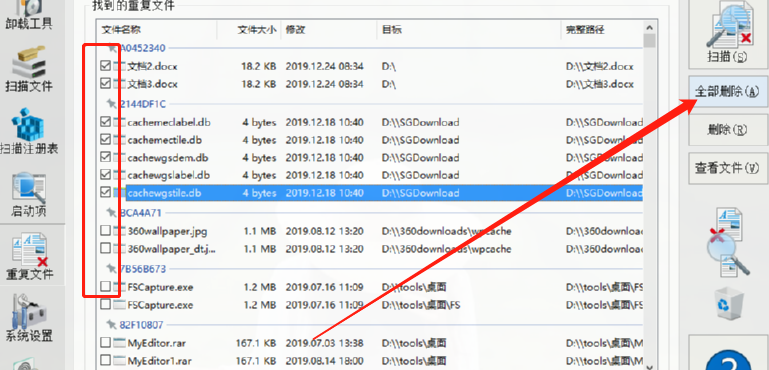
Task: Select the cachewgslabel.db file name
Action: pyautogui.click(x=169, y=175)
